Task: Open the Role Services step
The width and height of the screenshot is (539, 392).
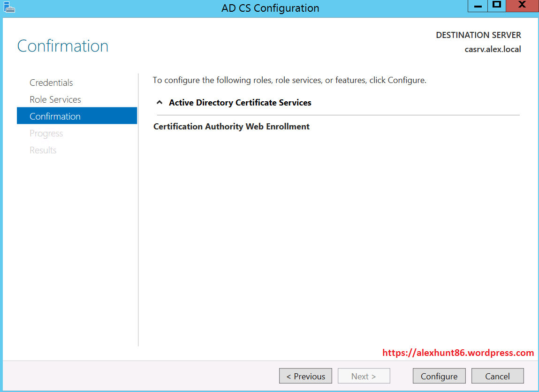Action: coord(55,99)
